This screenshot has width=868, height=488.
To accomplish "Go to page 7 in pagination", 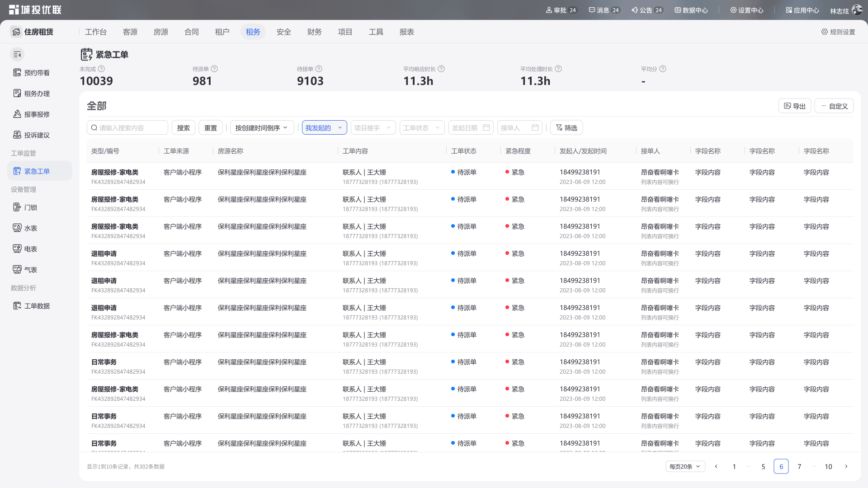I will click(799, 466).
